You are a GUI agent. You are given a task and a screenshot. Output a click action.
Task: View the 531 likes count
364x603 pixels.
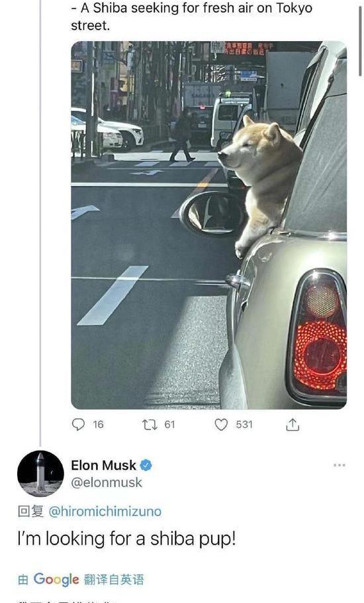[x=244, y=425]
